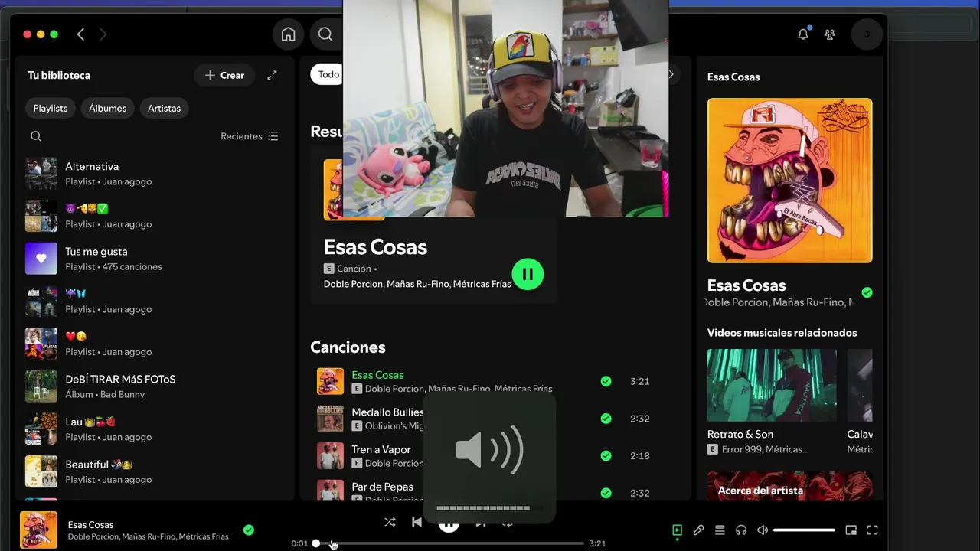Skip to previous track

pyautogui.click(x=416, y=522)
